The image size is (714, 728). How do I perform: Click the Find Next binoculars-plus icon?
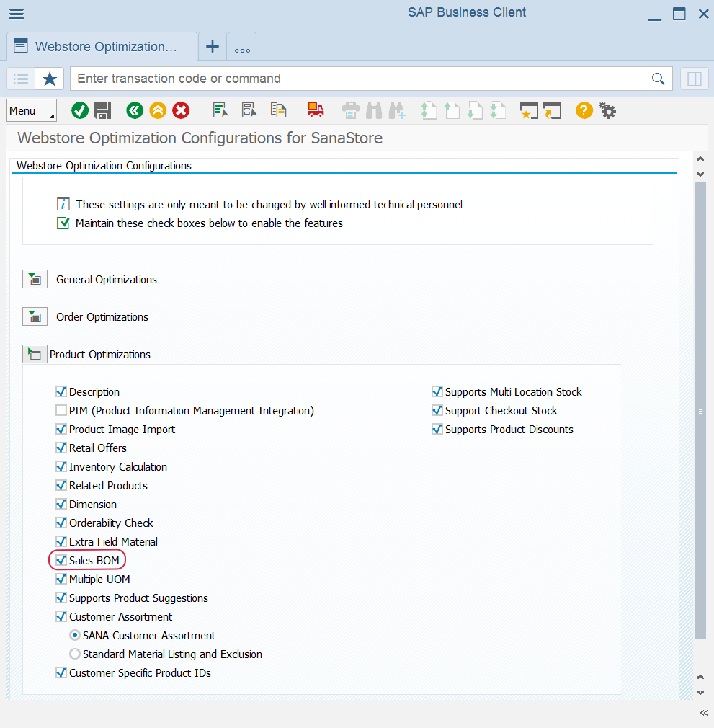397,110
